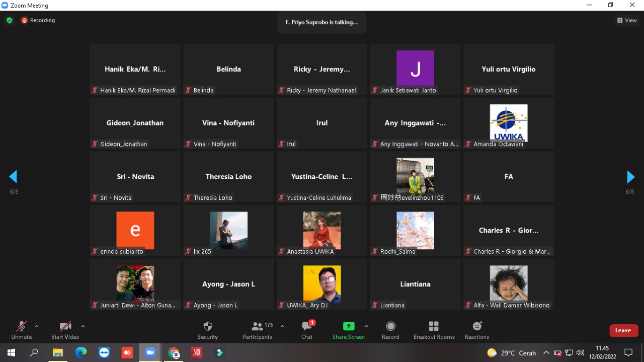Open the Participants panel
The height and width of the screenshot is (362, 644).
pyautogui.click(x=257, y=330)
